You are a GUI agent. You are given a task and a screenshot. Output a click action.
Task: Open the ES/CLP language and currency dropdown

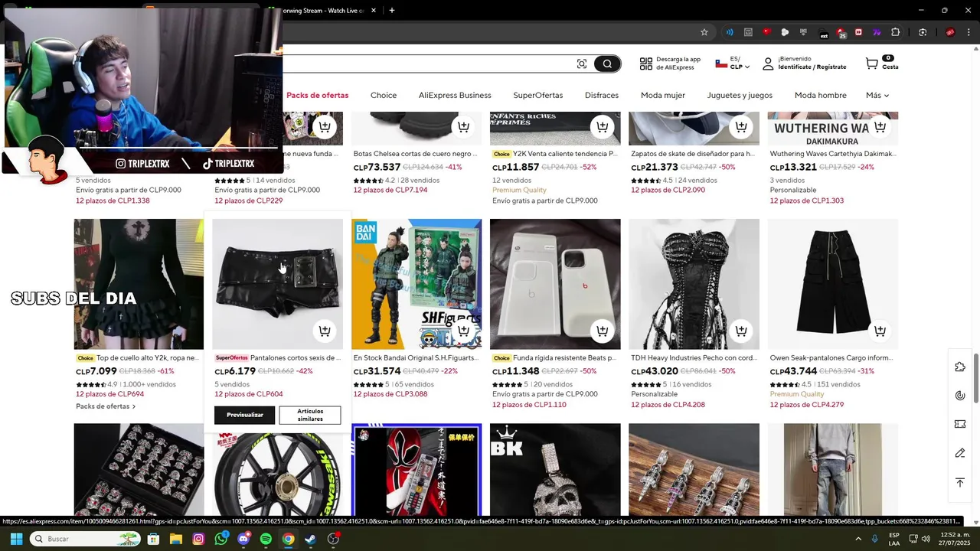point(733,64)
